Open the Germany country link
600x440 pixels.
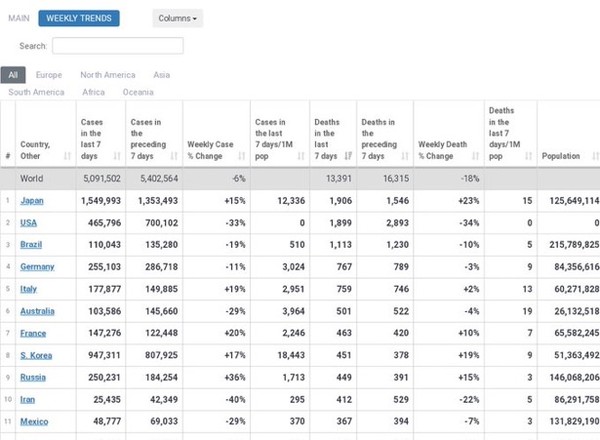(x=37, y=267)
